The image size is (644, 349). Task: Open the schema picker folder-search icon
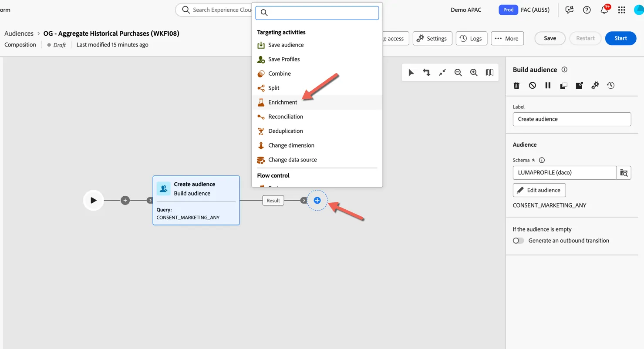pyautogui.click(x=624, y=173)
